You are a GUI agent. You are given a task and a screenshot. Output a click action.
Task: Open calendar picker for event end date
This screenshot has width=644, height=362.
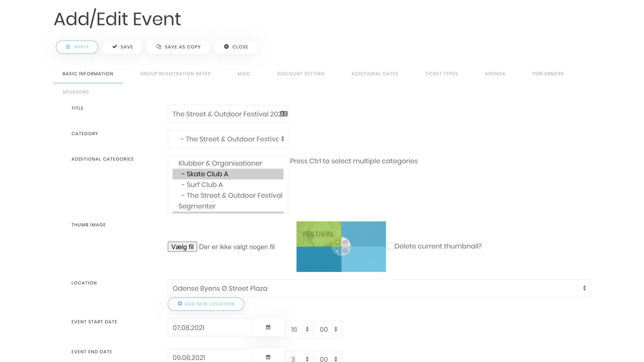coord(268,357)
